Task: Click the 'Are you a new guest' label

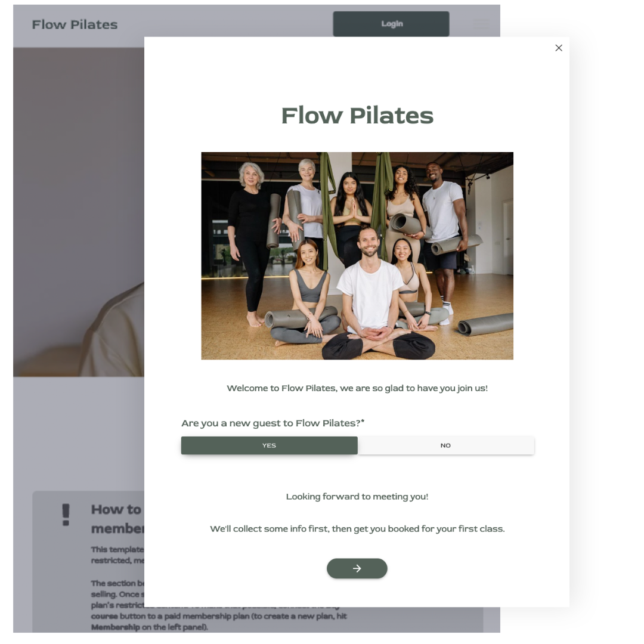Action: pos(273,423)
